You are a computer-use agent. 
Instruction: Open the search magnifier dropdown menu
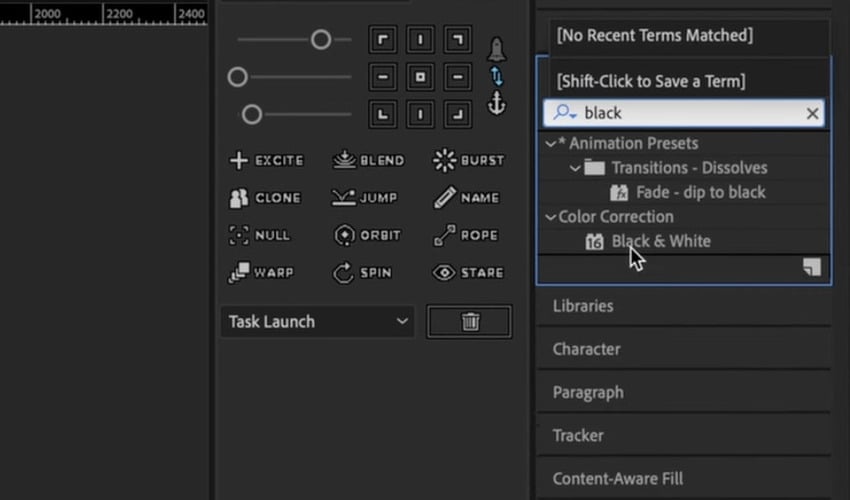click(x=565, y=113)
